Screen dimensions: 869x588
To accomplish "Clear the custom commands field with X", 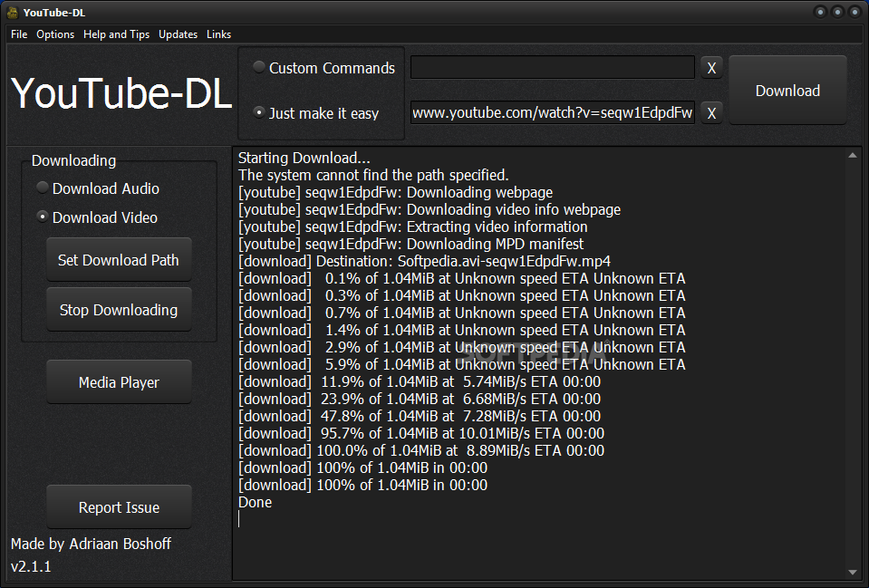I will (x=711, y=68).
